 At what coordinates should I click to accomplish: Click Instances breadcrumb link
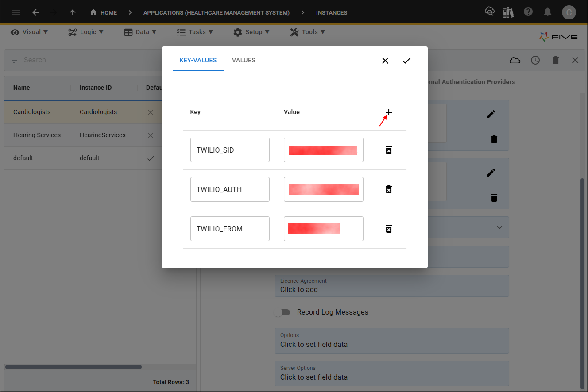tap(332, 12)
